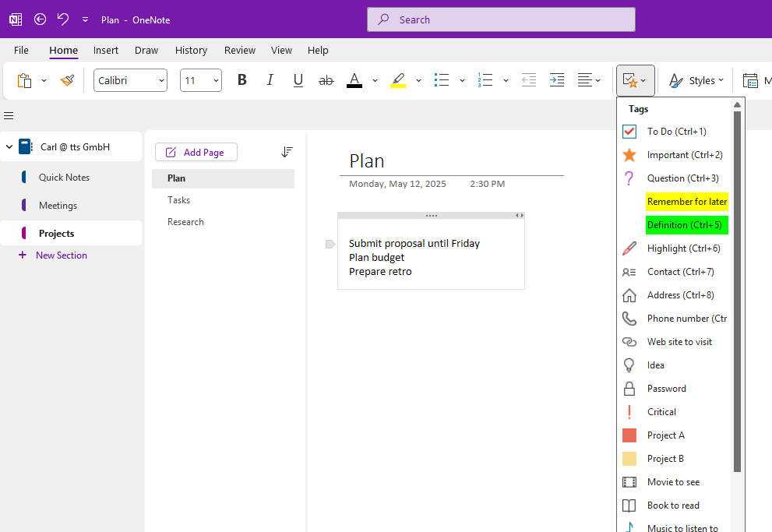Apply the Highlight pen tag

674,248
